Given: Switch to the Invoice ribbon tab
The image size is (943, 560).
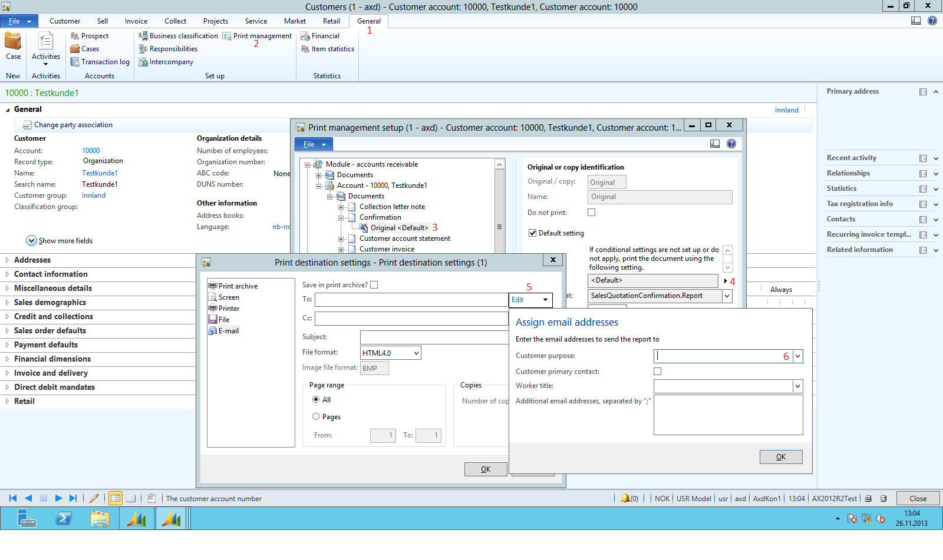Looking at the screenshot, I should pos(136,21).
